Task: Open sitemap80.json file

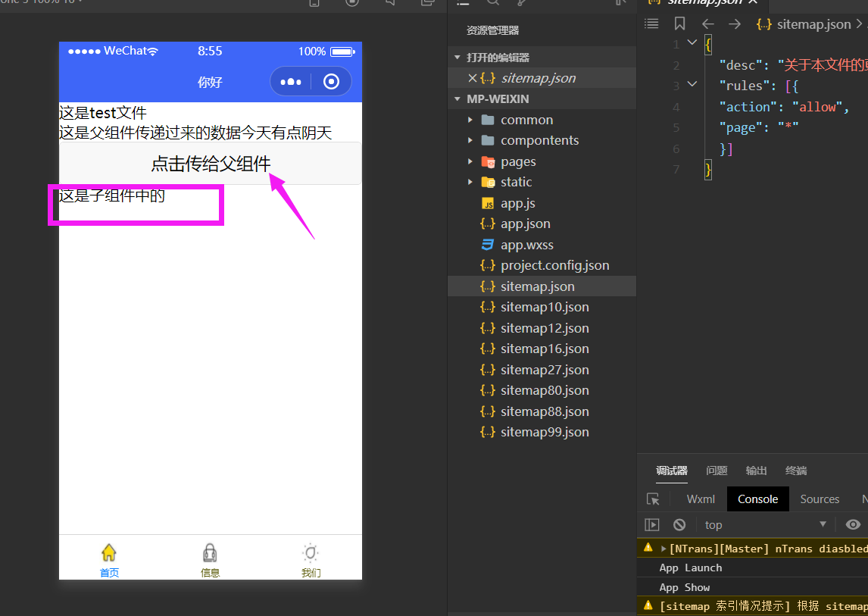Action: click(545, 390)
